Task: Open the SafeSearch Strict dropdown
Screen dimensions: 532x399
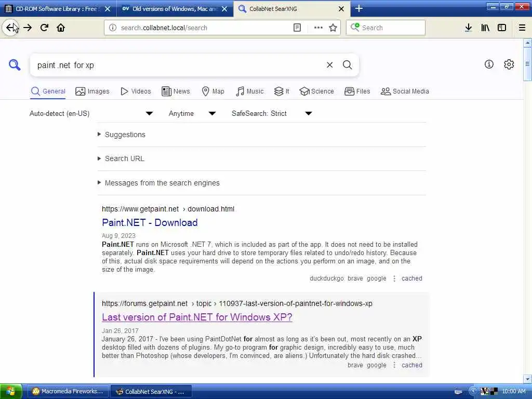Action: tap(272, 113)
